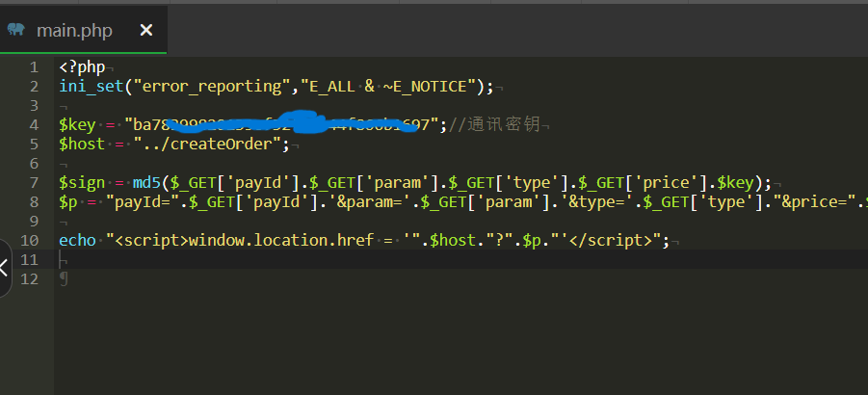868x395 pixels.
Task: Click line number 12 in gutter
Action: [x=30, y=279]
